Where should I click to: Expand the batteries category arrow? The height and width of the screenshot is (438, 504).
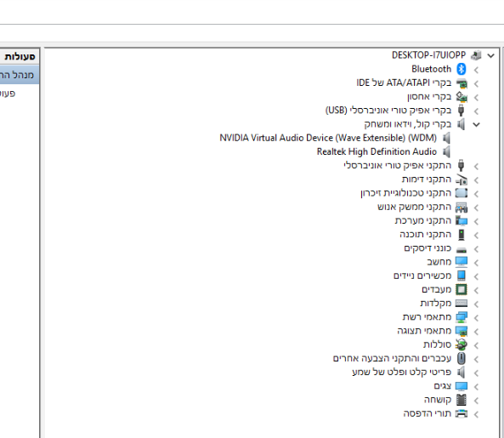pyautogui.click(x=476, y=345)
